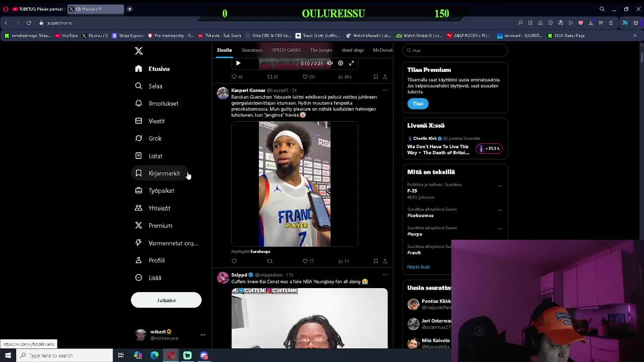644x362 pixels.
Task: Open the Profiili person icon
Action: 138,260
